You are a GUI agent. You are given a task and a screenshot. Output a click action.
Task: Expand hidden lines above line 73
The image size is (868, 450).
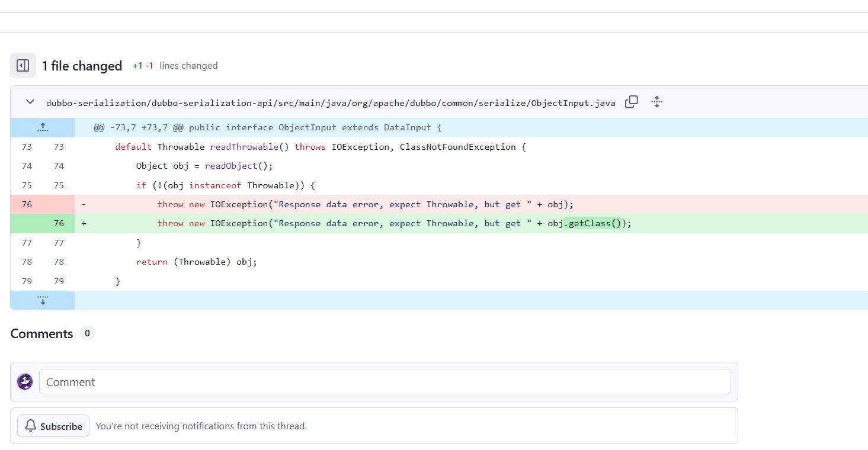click(43, 127)
